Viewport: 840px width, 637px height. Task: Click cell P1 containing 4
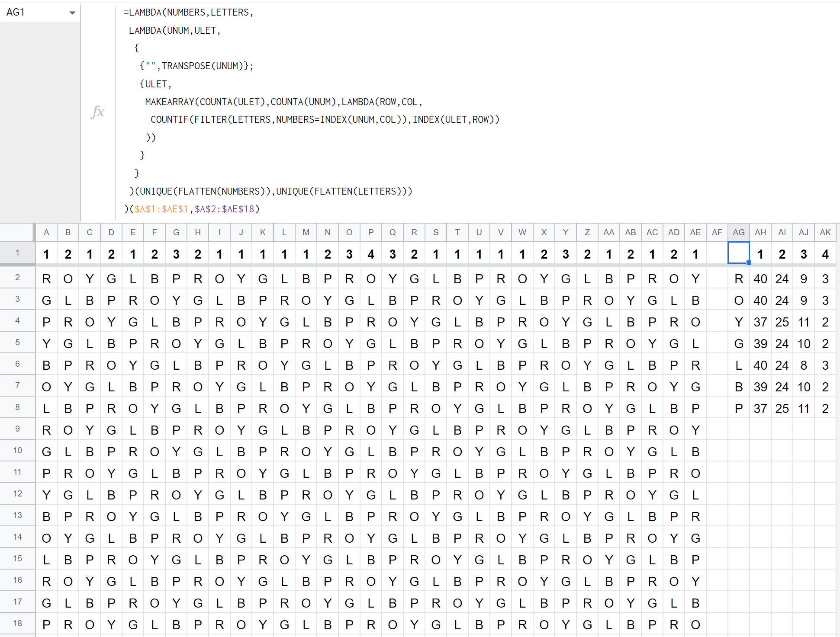coord(371,254)
